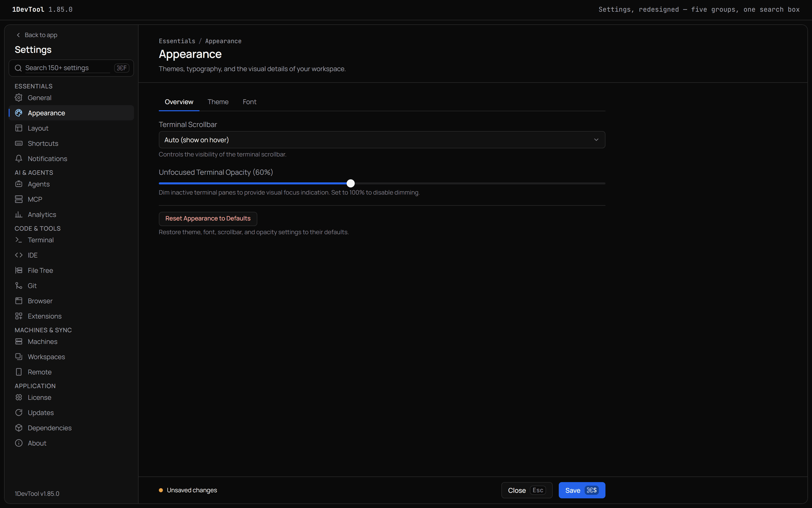Open Machines settings in sidebar
This screenshot has width=812, height=508.
[x=71, y=342]
